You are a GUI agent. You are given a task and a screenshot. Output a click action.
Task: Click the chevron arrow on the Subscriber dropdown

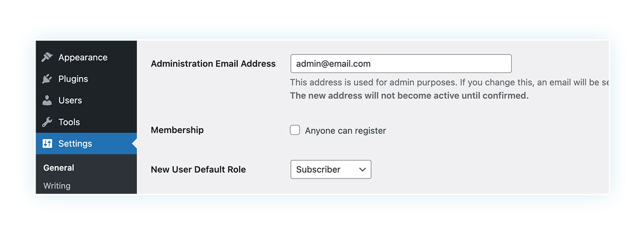click(363, 169)
